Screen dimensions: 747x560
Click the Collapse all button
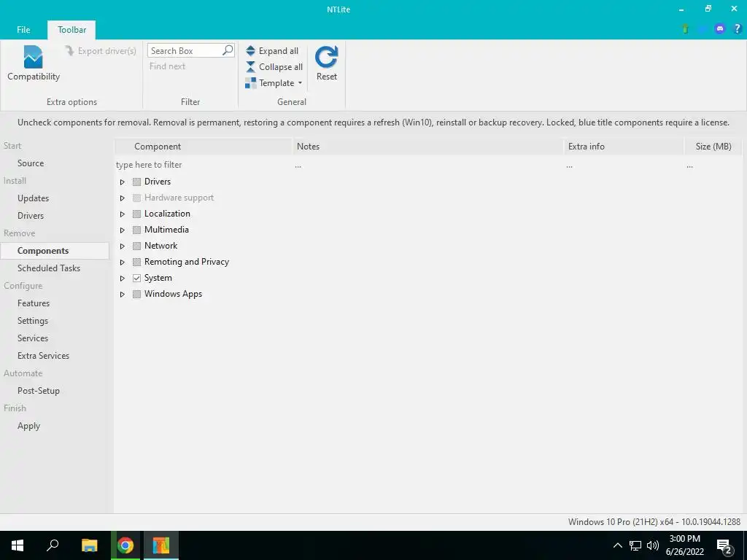coord(274,67)
